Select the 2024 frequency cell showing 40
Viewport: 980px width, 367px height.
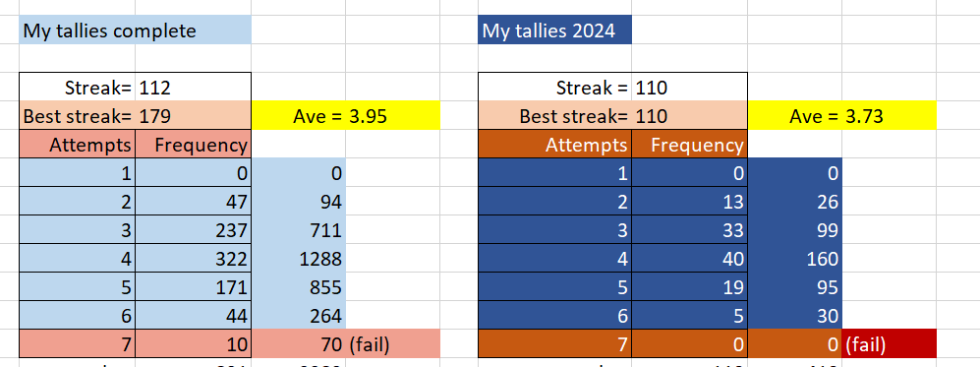click(689, 258)
